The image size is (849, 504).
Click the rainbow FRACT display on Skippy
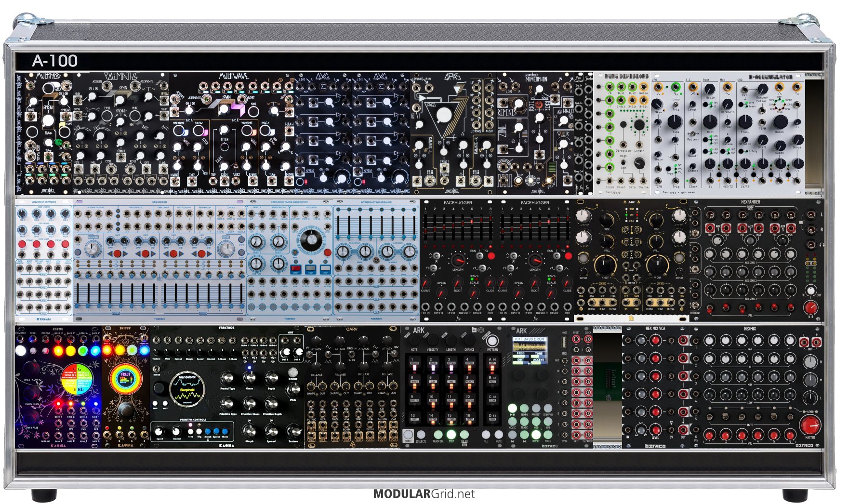pos(126,378)
